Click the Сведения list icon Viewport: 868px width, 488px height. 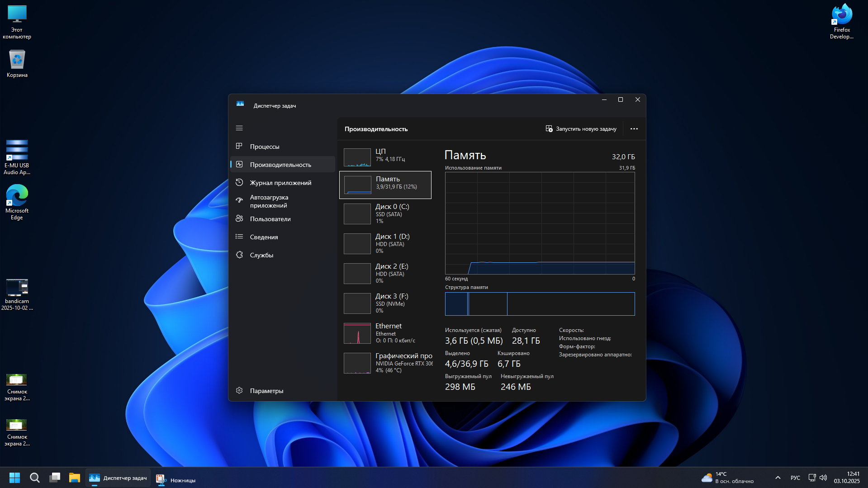coord(239,237)
